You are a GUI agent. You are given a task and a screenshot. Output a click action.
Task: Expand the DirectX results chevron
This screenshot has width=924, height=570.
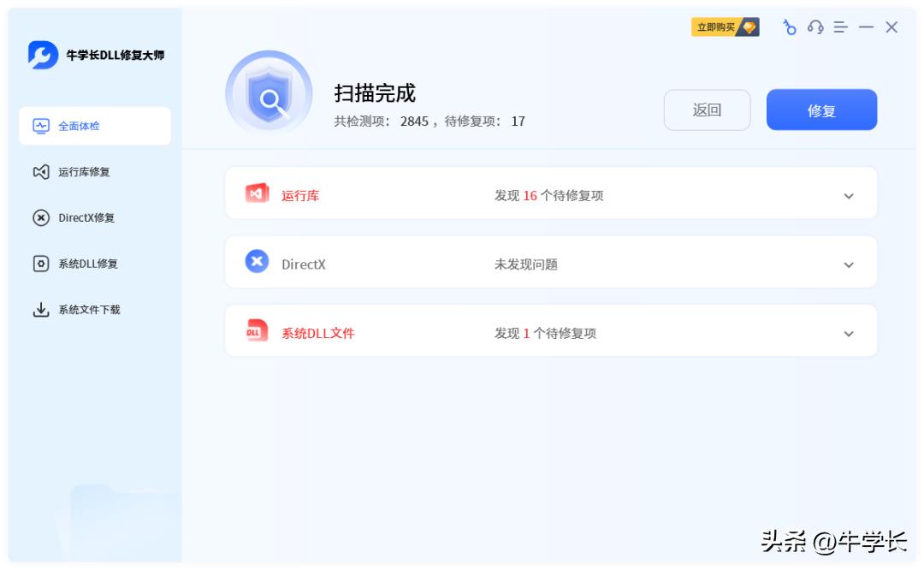pos(849,264)
